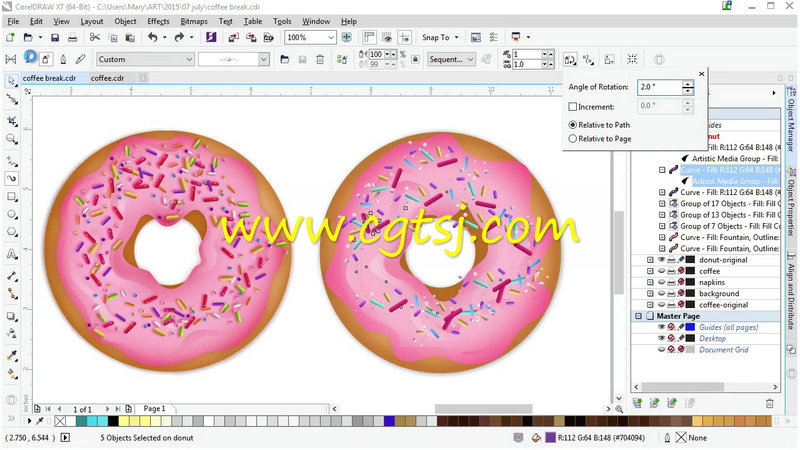Cut selection with scissors icon
The width and height of the screenshot is (800, 450).
point(94,37)
